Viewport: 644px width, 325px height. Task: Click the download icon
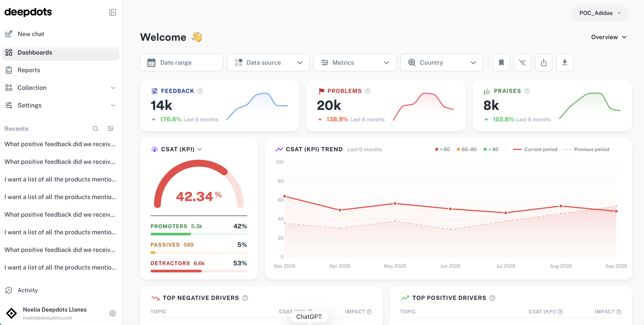564,62
